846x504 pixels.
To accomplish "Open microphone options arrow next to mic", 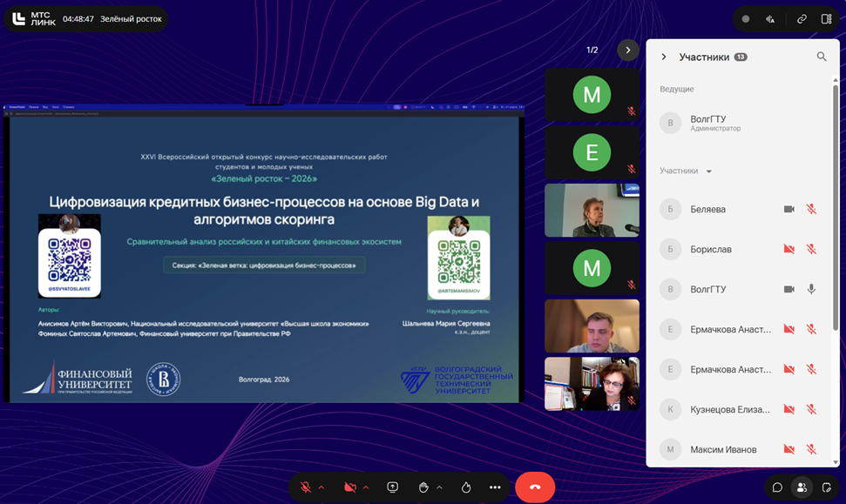I will [x=321, y=487].
